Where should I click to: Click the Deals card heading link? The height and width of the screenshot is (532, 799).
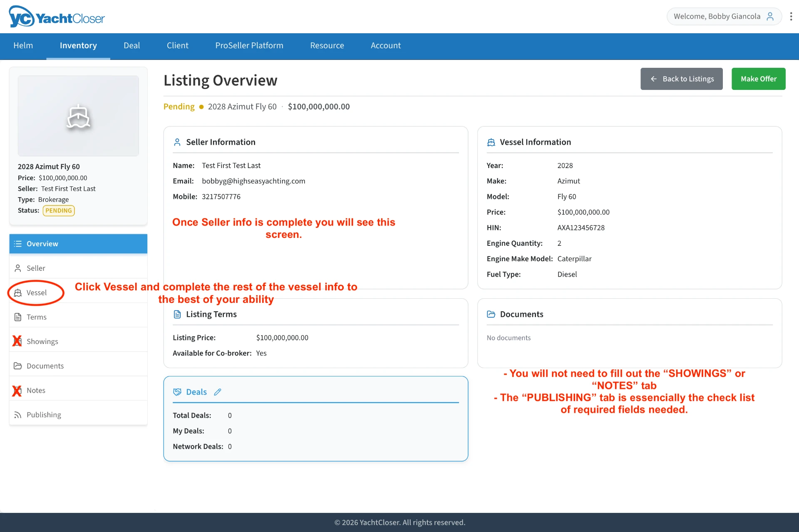[196, 392]
